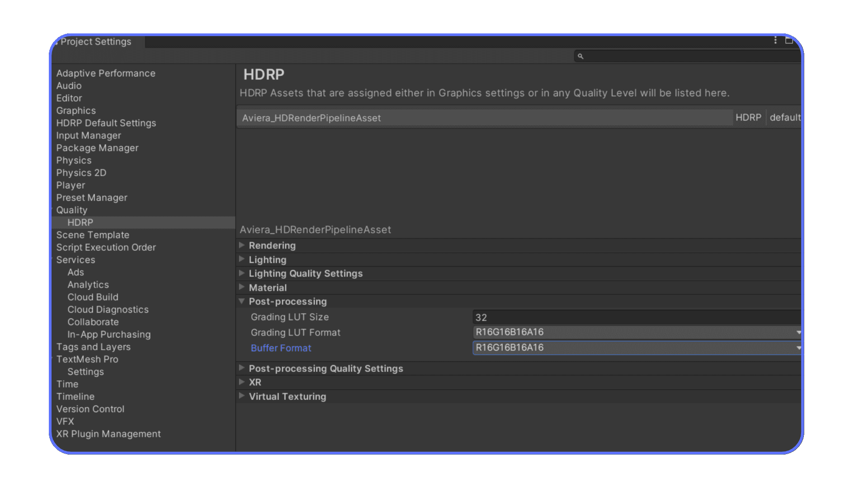Screen dimensions: 868x488
Task: Select Cloud Build settings
Action: tap(93, 297)
